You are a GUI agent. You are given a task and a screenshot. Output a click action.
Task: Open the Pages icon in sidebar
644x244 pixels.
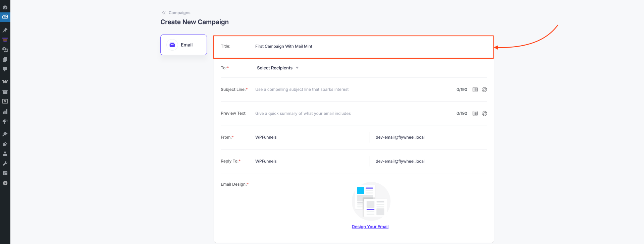5,59
